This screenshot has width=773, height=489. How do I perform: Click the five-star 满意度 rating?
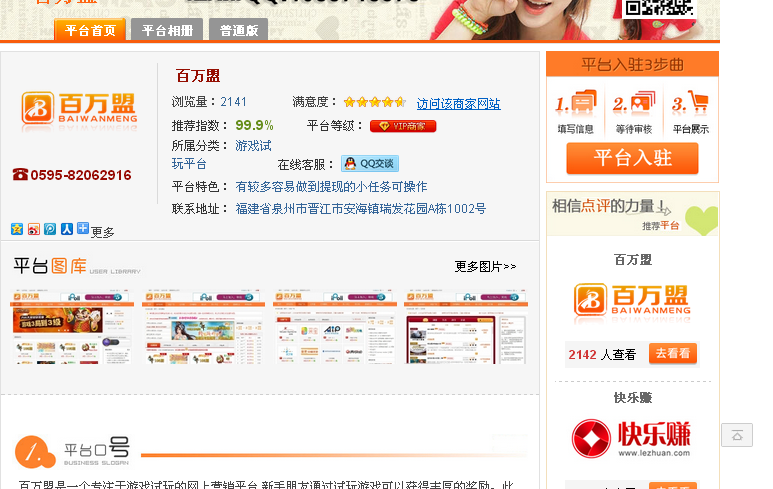click(375, 102)
